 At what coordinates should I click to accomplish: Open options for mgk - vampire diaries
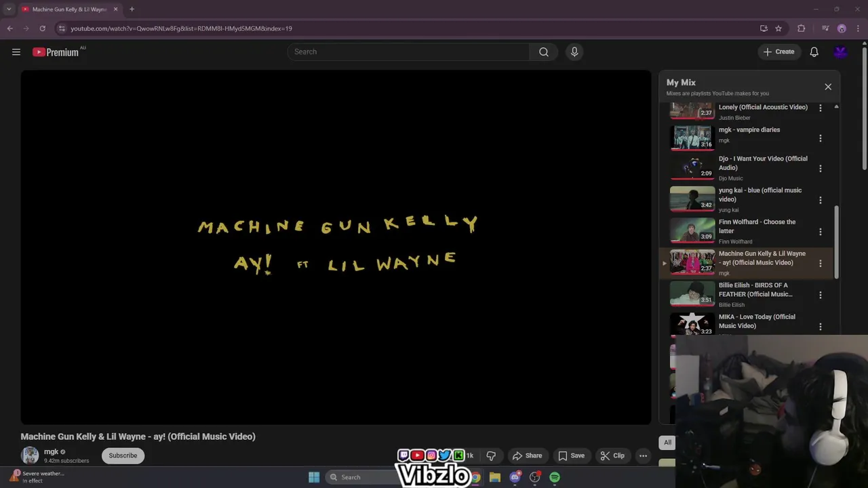(820, 138)
